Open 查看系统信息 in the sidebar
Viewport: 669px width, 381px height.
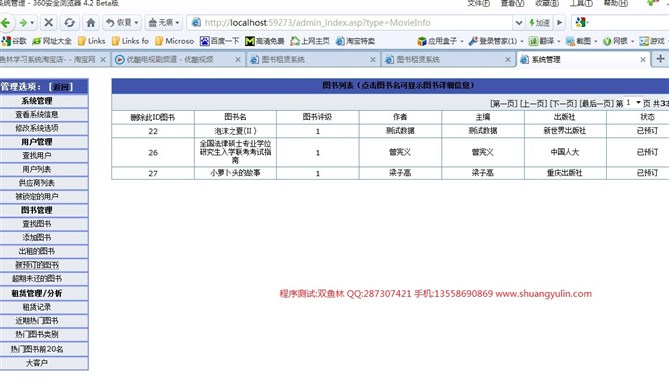(37, 114)
